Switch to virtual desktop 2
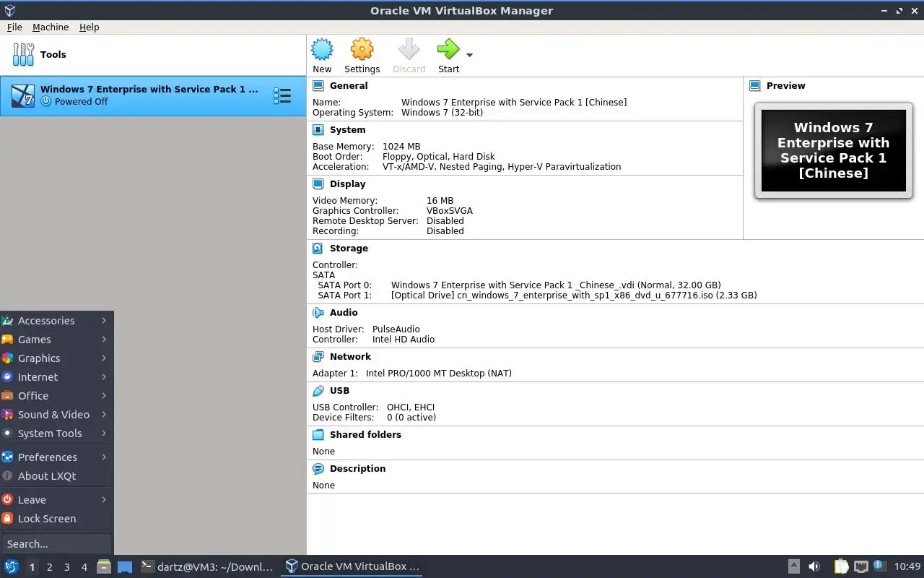 [x=49, y=567]
